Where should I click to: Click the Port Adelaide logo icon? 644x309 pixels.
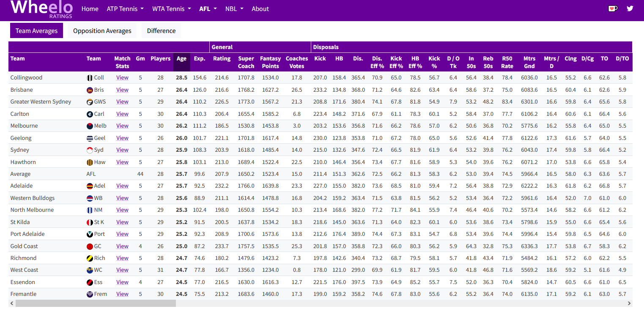pos(90,234)
